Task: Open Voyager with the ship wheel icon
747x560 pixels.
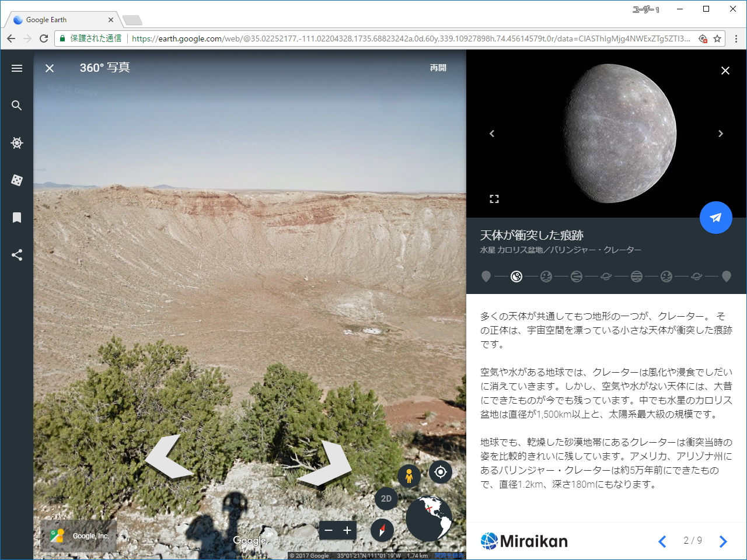Action: coord(17,143)
